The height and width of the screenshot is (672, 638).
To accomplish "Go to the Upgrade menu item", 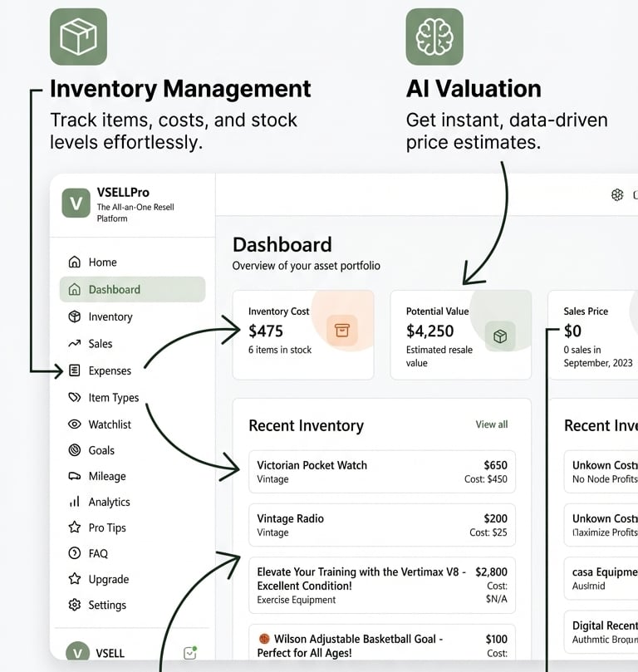I will (x=109, y=579).
